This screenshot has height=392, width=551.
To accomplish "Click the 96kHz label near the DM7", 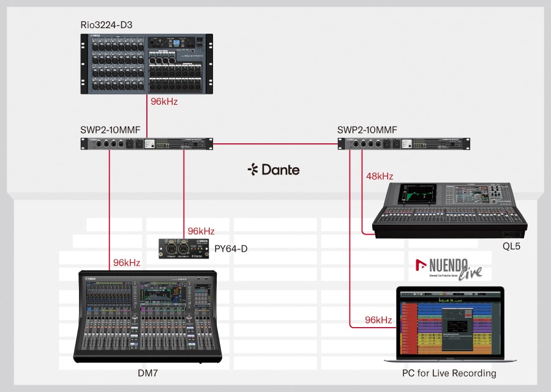I will click(126, 262).
